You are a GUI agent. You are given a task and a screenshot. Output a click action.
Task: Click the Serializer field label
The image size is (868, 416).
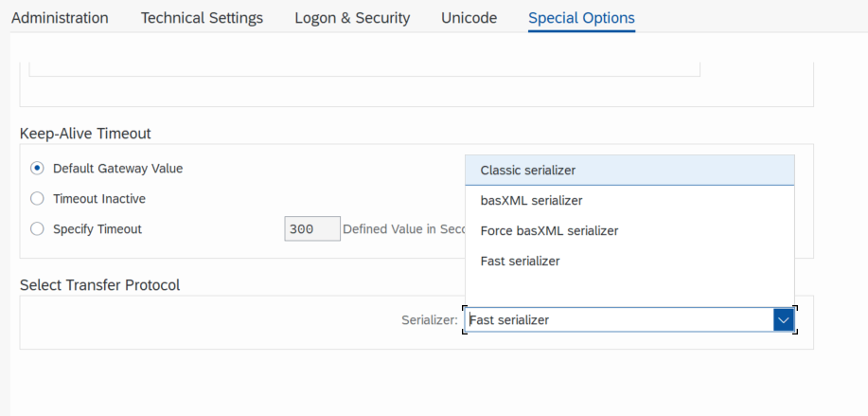(430, 320)
